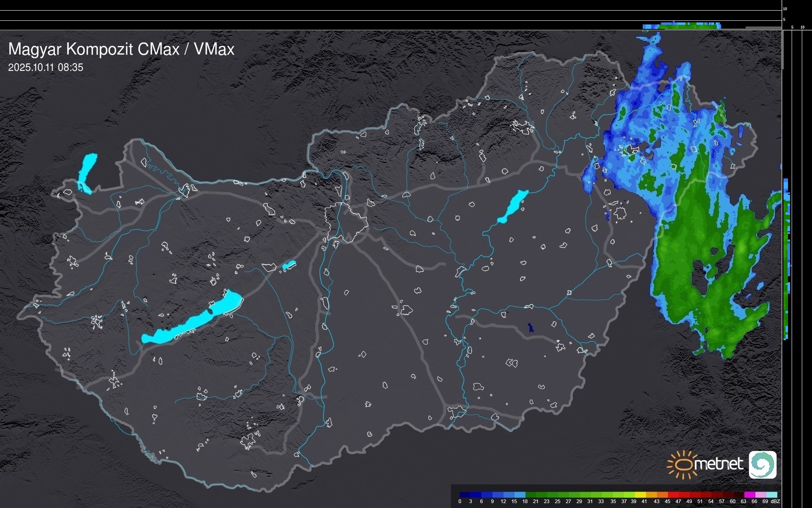
Task: Click the magenta 63 dBZ legend swatch
Action: coord(749,495)
